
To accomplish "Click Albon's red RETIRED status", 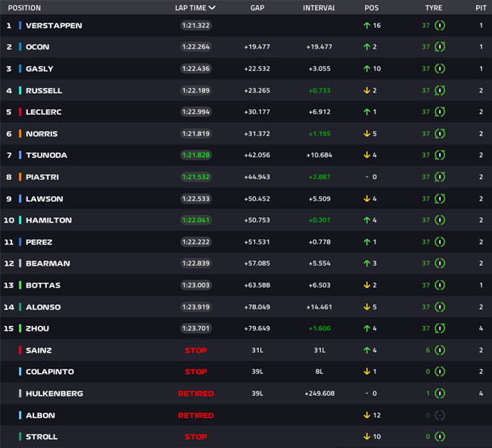I will 196,415.
